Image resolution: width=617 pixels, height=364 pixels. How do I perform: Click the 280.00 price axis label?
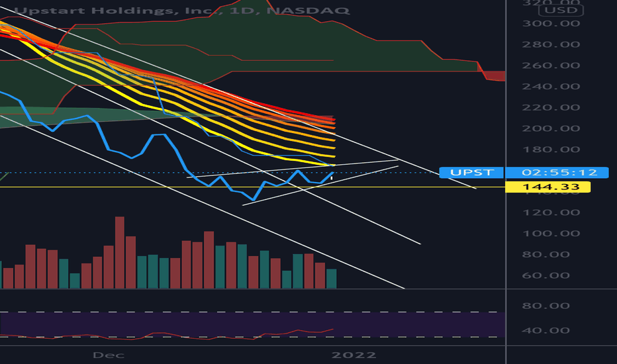[551, 44]
